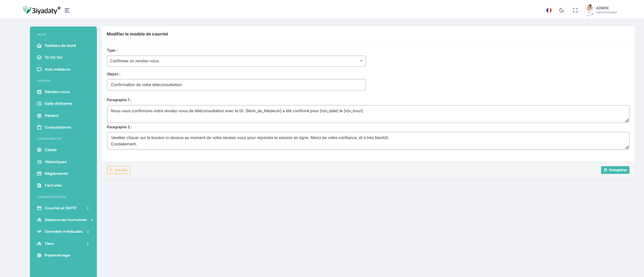Enter fullscreen mode using expand icon
The image size is (644, 277).
pyautogui.click(x=575, y=10)
